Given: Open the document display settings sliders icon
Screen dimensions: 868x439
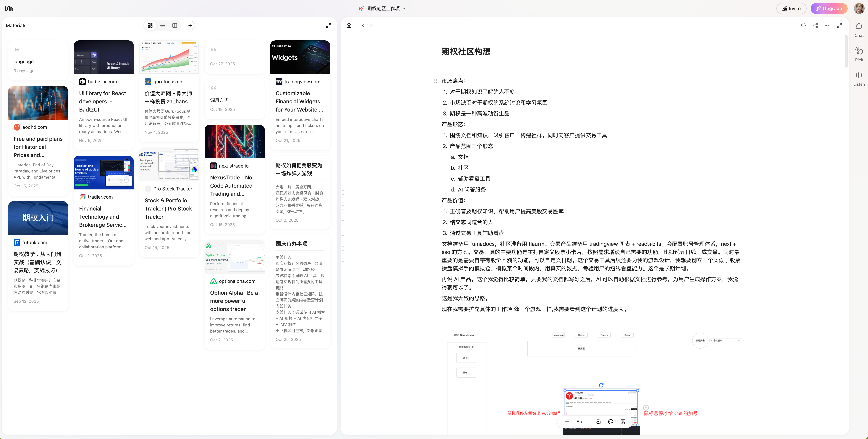Looking at the screenshot, I should [x=803, y=26].
